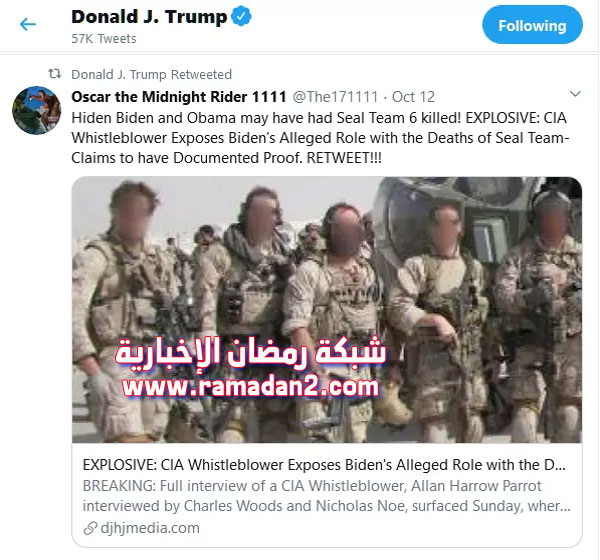Screen dimensions: 600x560
Task: Expand the tweet options chevron
Action: click(x=575, y=94)
